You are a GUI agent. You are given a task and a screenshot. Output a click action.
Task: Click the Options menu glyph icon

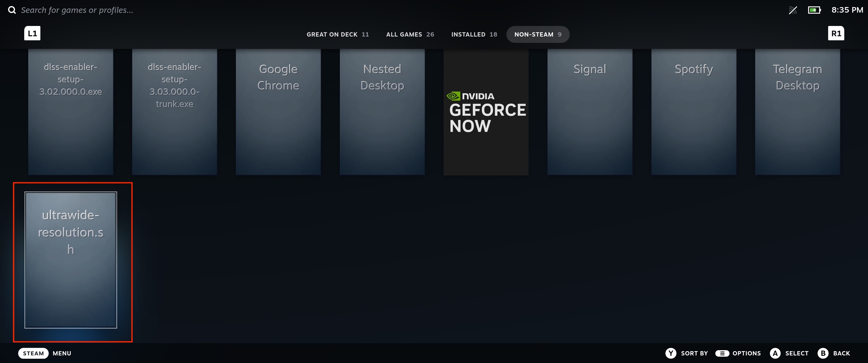[x=722, y=353]
